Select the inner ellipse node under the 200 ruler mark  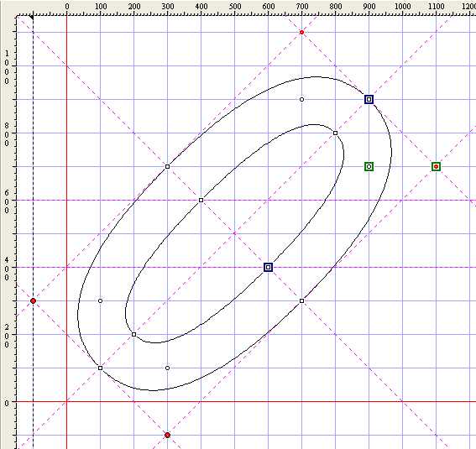point(133,335)
